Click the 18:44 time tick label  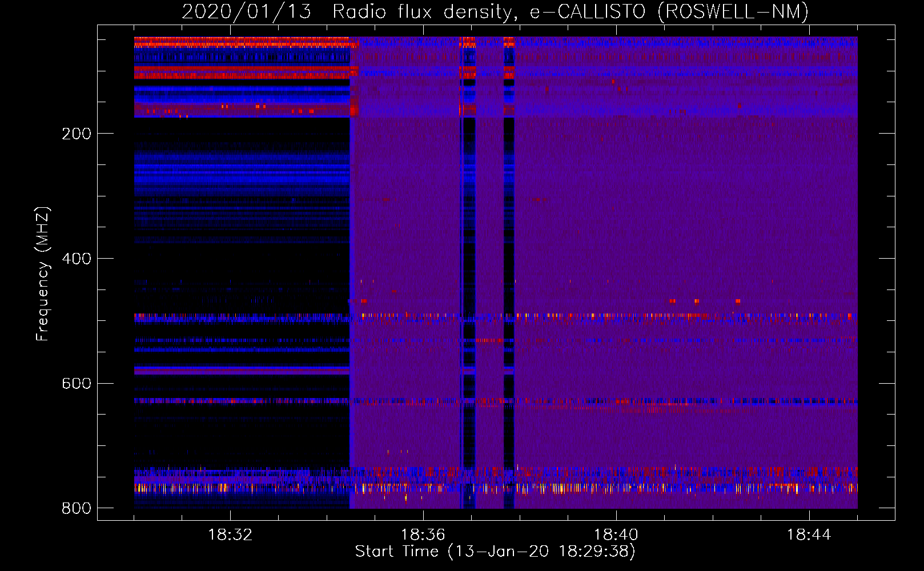(x=809, y=535)
